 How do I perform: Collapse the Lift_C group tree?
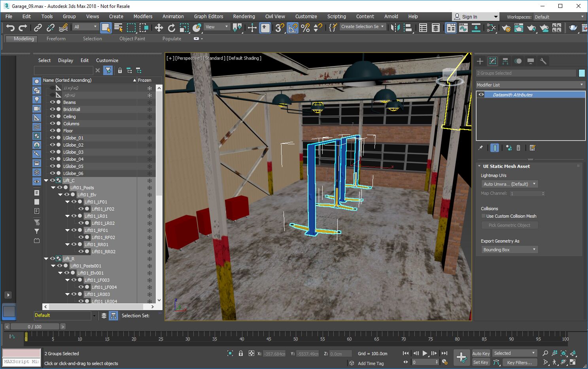46,181
